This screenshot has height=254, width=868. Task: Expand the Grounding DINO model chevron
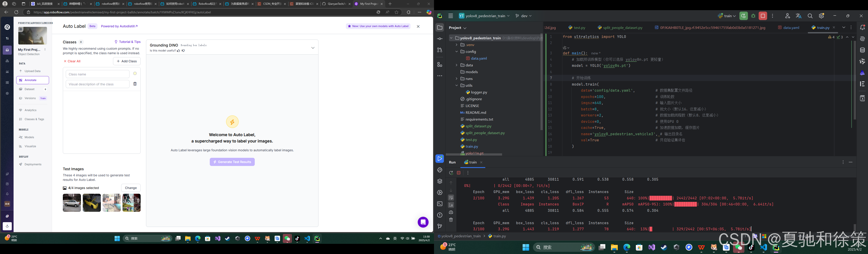pos(313,48)
